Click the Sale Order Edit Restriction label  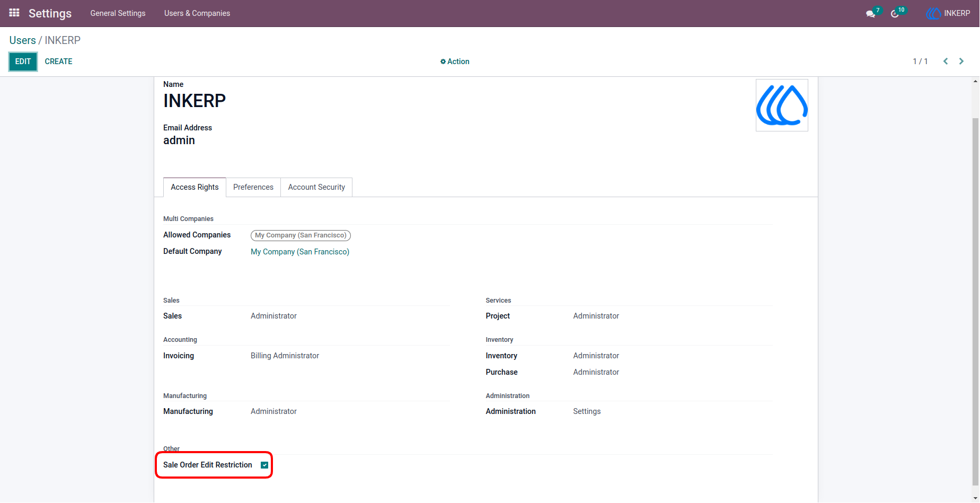(208, 465)
